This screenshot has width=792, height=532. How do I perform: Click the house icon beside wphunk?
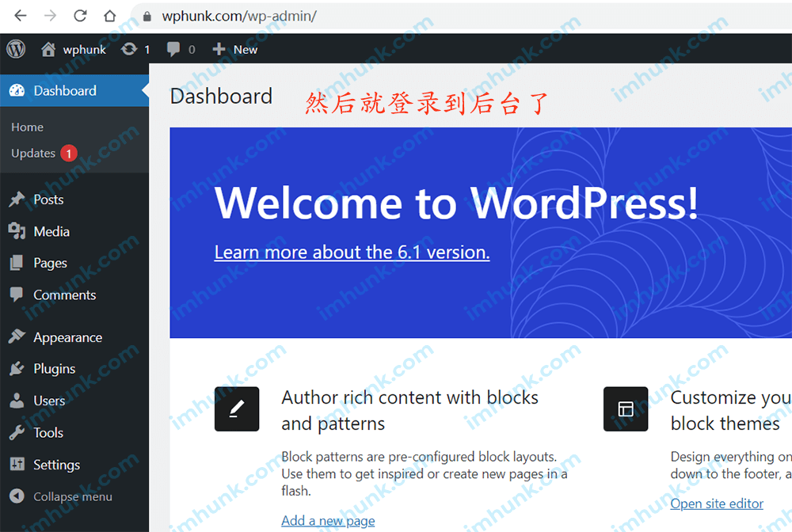coord(48,49)
